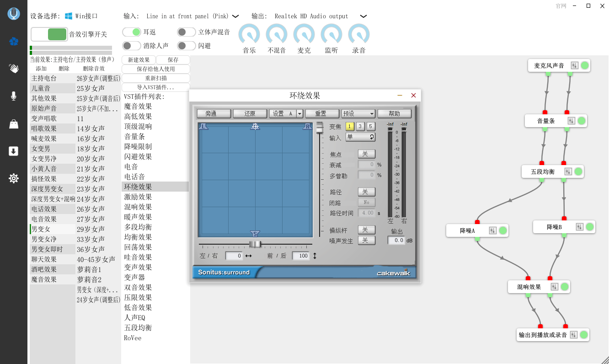Expand the 输出 device dropdown arrow

coord(363,16)
